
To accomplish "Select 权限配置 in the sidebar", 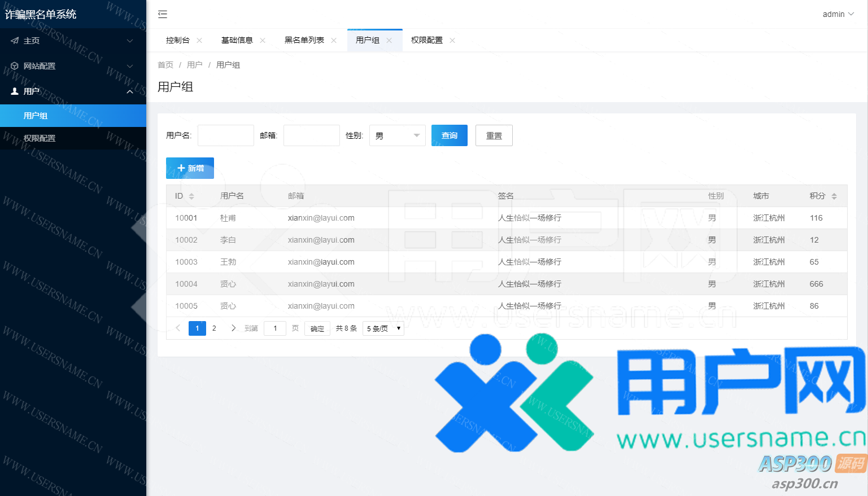I will click(40, 138).
